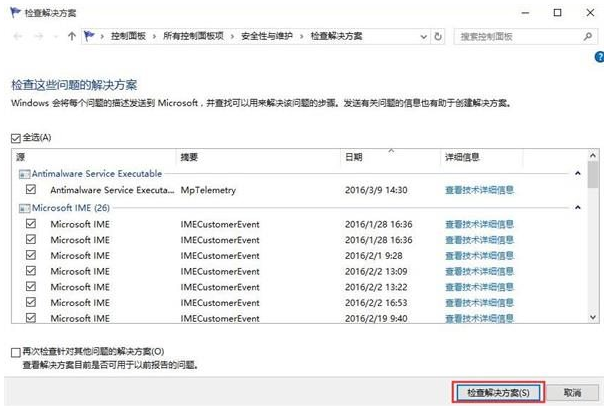Click IMECustomerEvent text dated 2016/2/1 9:28
Image resolution: width=609 pixels, height=406 pixels.
pyautogui.click(x=220, y=256)
